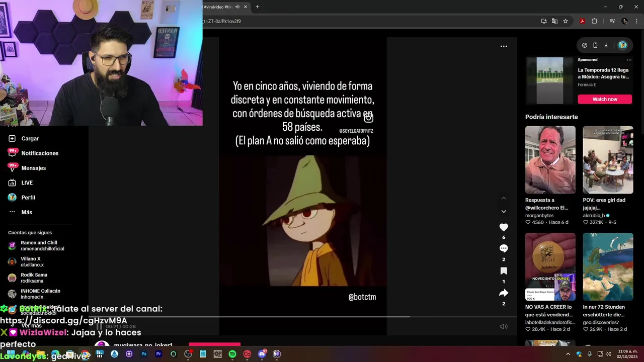Open the three-dot options on the video
This screenshot has height=362, width=644.
(x=504, y=46)
